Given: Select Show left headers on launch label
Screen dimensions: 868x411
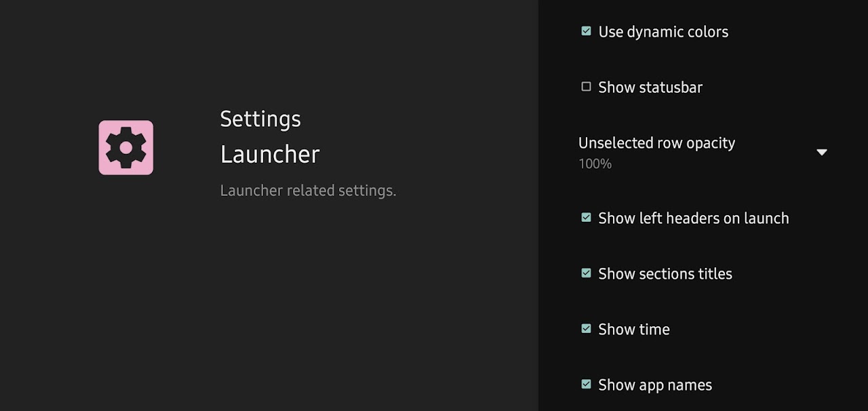Looking at the screenshot, I should (x=694, y=218).
